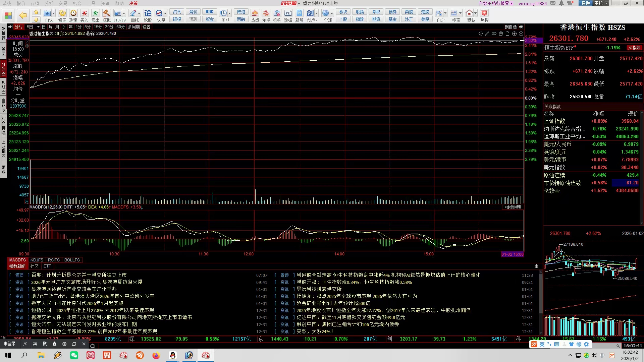Click the 港股 market button

pos(425,12)
